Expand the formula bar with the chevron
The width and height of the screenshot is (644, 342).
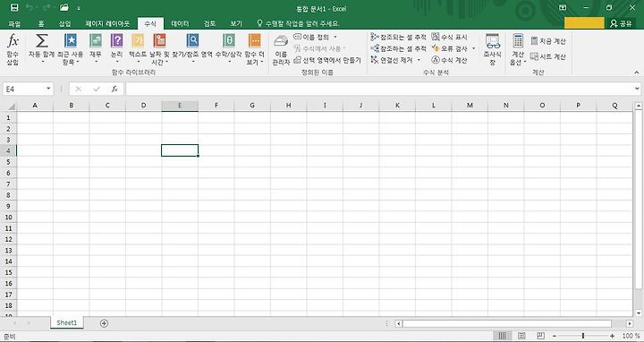pyautogui.click(x=637, y=89)
